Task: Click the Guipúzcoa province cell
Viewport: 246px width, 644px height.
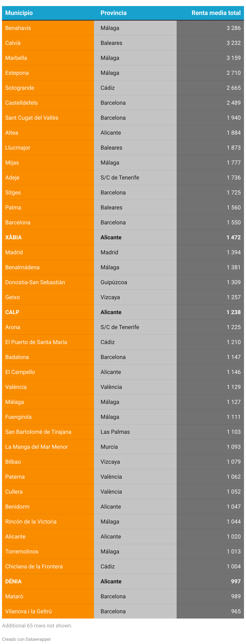Action: click(x=114, y=282)
